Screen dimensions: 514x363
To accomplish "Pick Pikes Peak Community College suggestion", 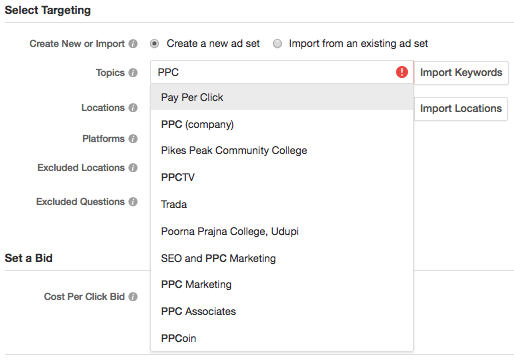I will click(x=282, y=150).
